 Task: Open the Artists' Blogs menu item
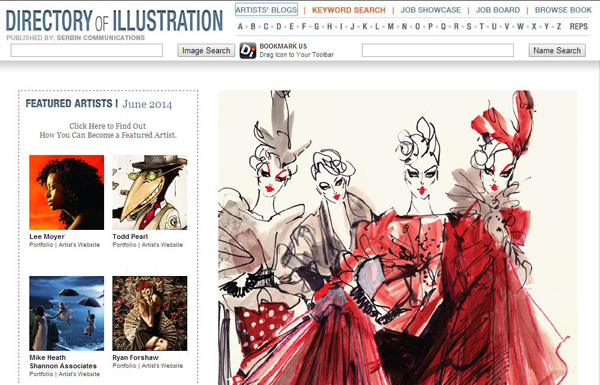266,10
